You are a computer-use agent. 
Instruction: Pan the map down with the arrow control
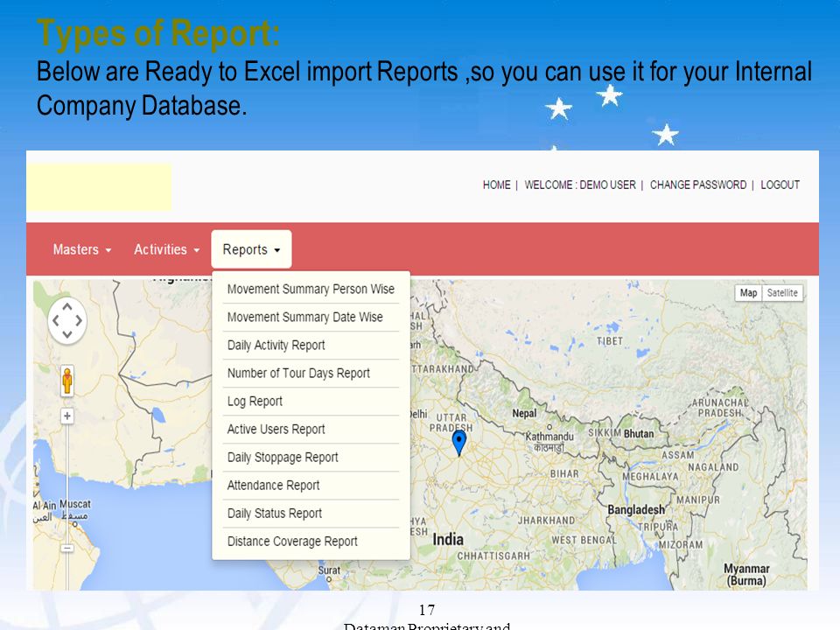(67, 334)
